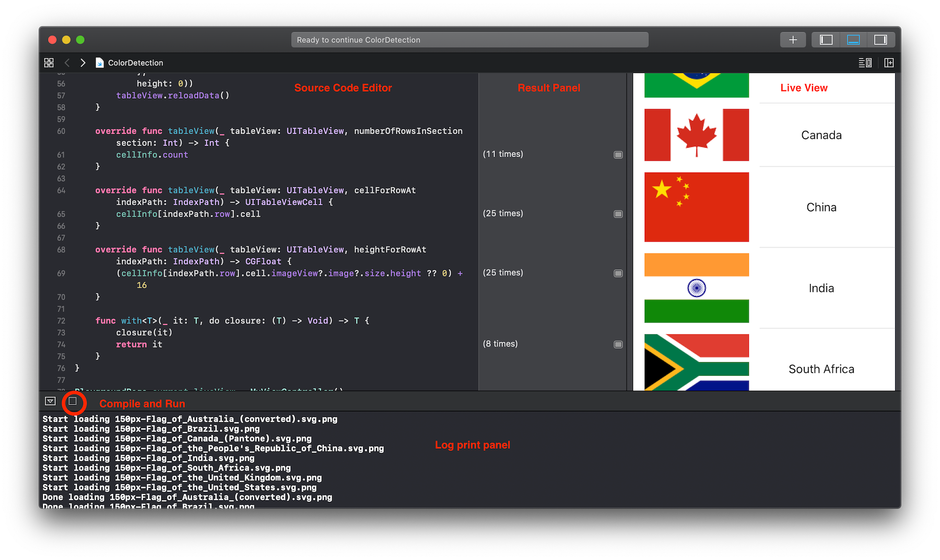Collapse the console log panel disclosure triangle
Image resolution: width=940 pixels, height=560 pixels.
[51, 401]
